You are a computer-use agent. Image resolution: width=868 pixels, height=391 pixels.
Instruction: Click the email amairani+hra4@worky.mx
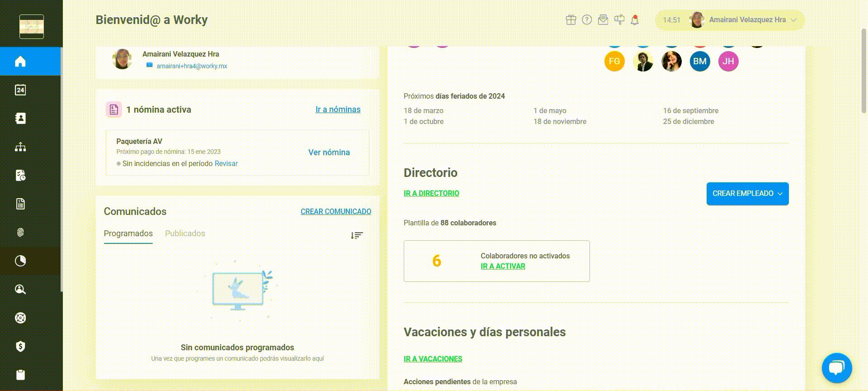point(192,66)
